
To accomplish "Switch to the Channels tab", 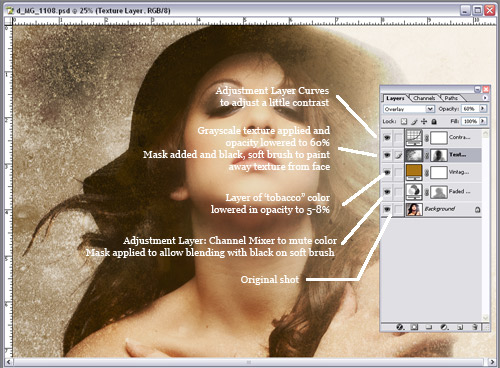I will coord(424,98).
